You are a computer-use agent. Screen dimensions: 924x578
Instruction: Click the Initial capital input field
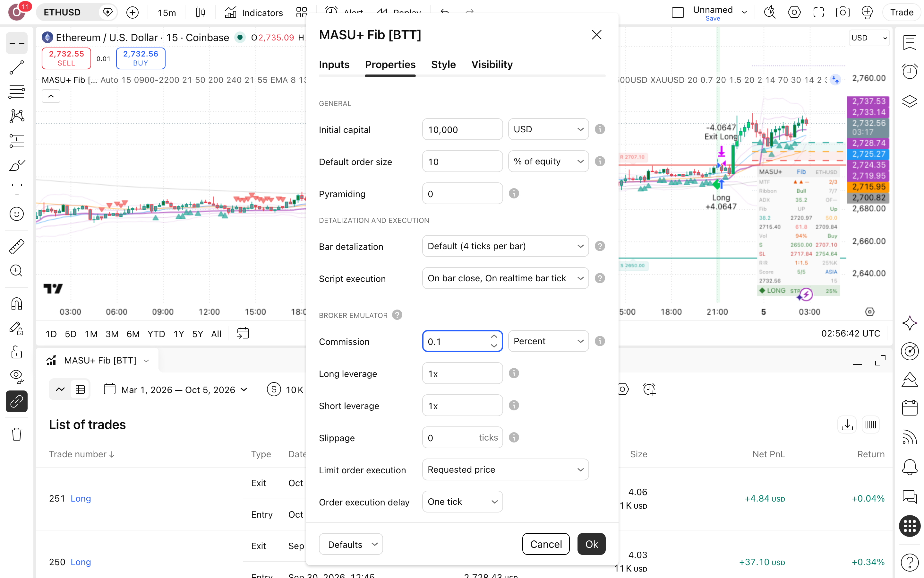[x=462, y=129]
